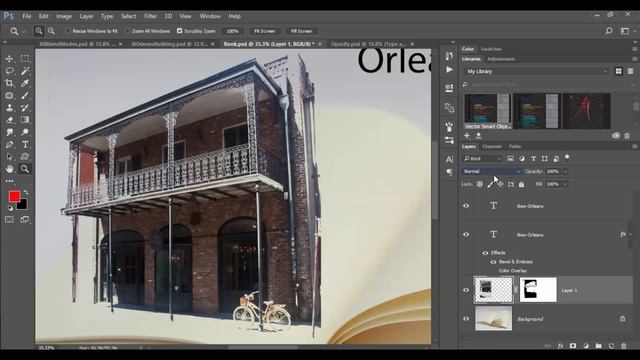The height and width of the screenshot is (360, 640).
Task: Switch to the Adjustments tab
Action: tap(501, 59)
